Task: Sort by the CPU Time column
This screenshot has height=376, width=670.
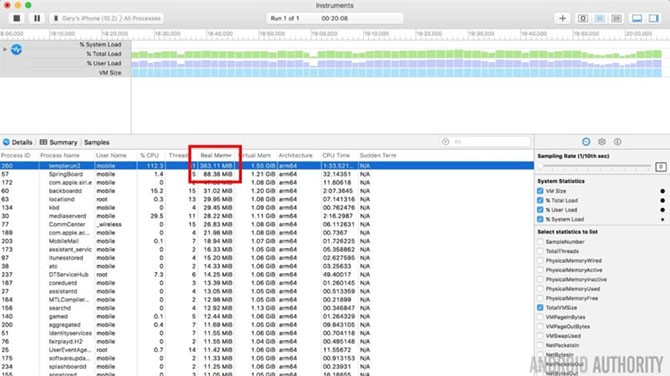Action: tap(336, 156)
